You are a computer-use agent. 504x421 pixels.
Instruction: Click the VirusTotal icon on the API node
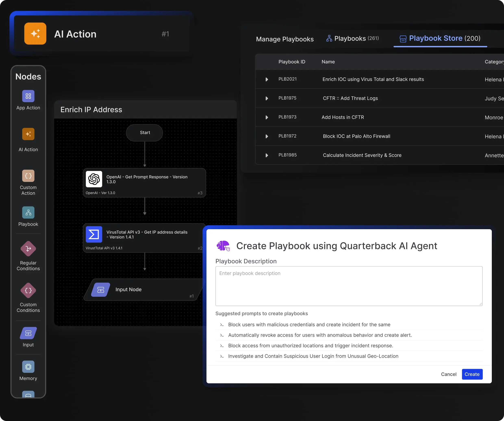coord(94,234)
